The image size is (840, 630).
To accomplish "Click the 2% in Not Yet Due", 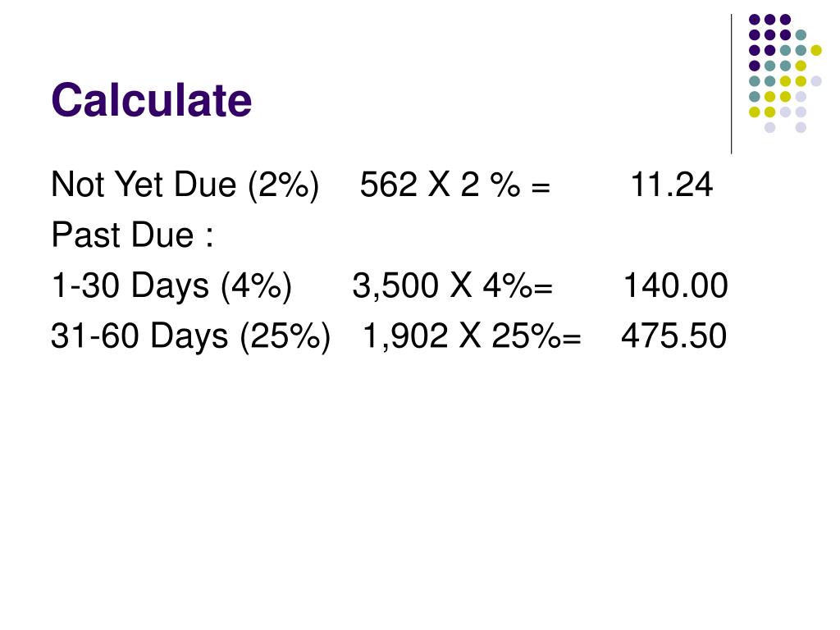I will tap(284, 185).
